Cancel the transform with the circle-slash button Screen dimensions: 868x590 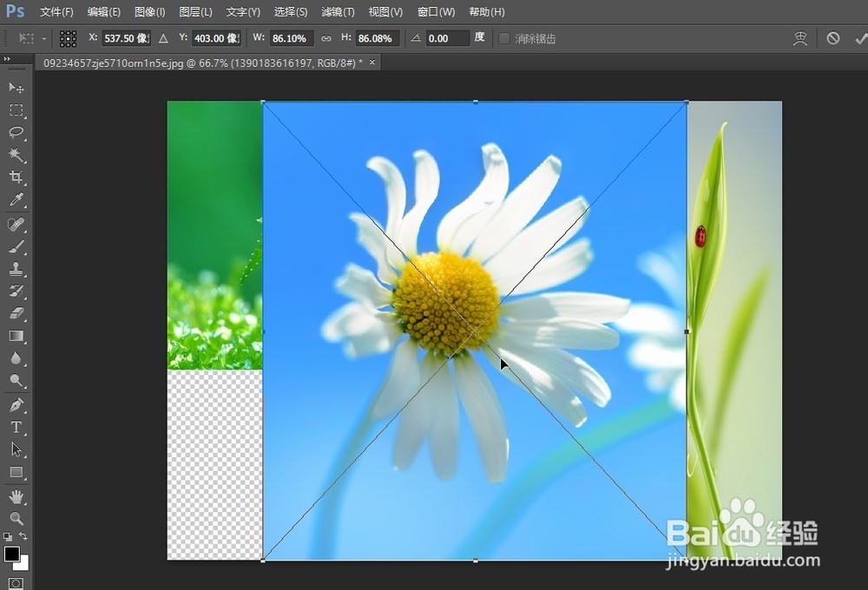[x=832, y=38]
